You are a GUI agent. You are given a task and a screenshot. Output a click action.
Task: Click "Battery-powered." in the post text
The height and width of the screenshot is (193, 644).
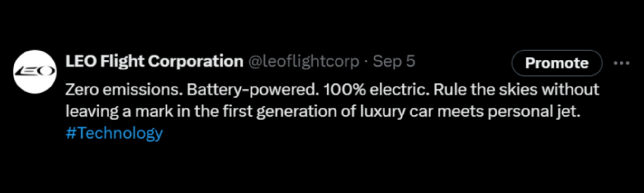point(253,89)
